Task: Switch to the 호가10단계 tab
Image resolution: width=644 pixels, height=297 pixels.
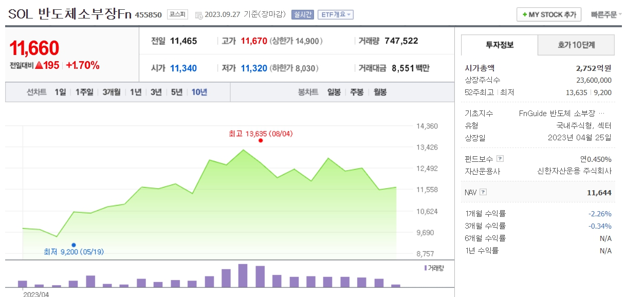Action: click(576, 45)
